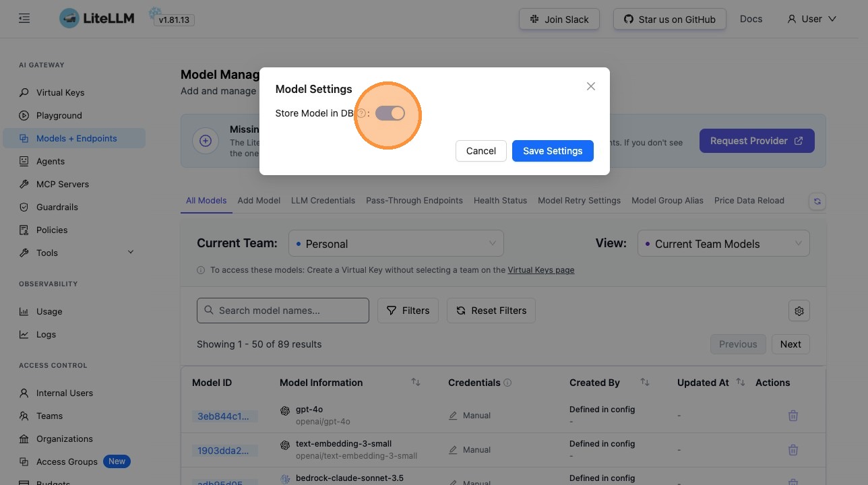Viewport: 868px width, 485px height.
Task: Sort by the Model Information column
Action: click(416, 383)
